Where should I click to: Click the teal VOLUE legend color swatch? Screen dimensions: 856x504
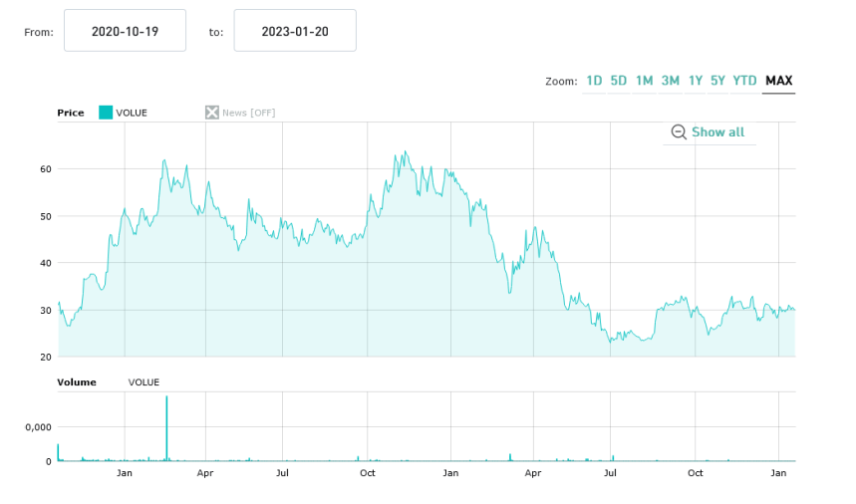[x=106, y=113]
